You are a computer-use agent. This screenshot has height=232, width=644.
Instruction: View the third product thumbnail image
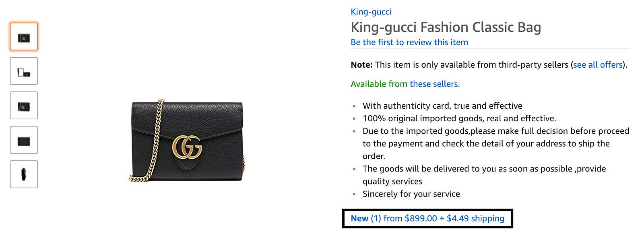pyautogui.click(x=24, y=106)
